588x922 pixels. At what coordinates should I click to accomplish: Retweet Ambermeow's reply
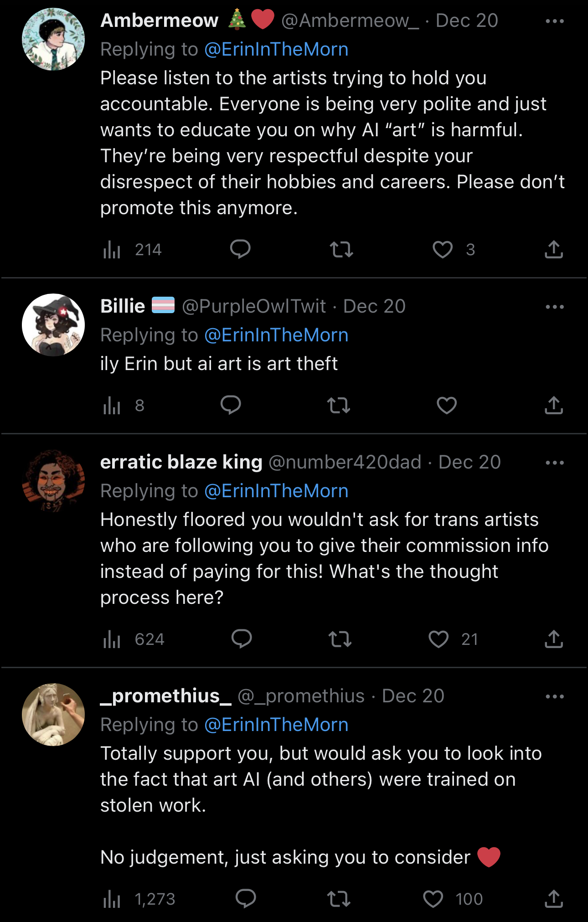click(341, 249)
